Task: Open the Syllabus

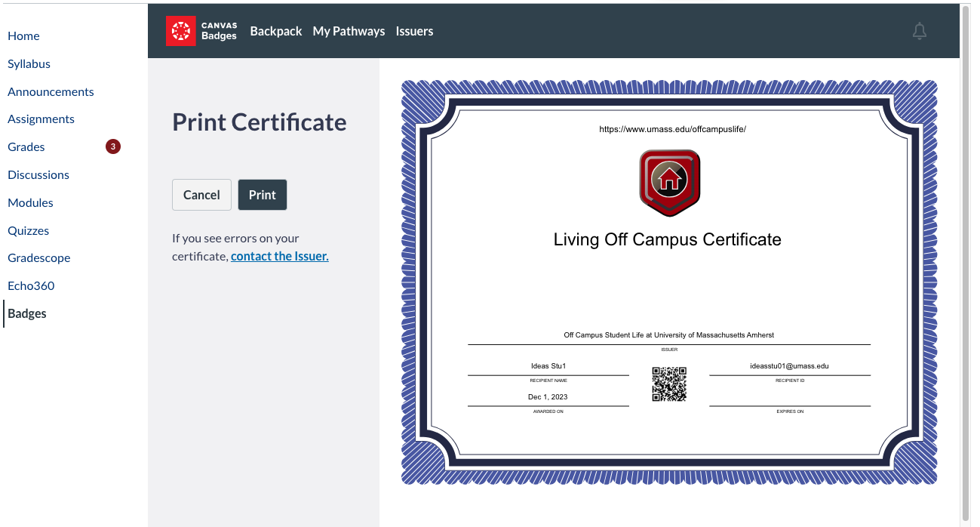Action: tap(29, 63)
